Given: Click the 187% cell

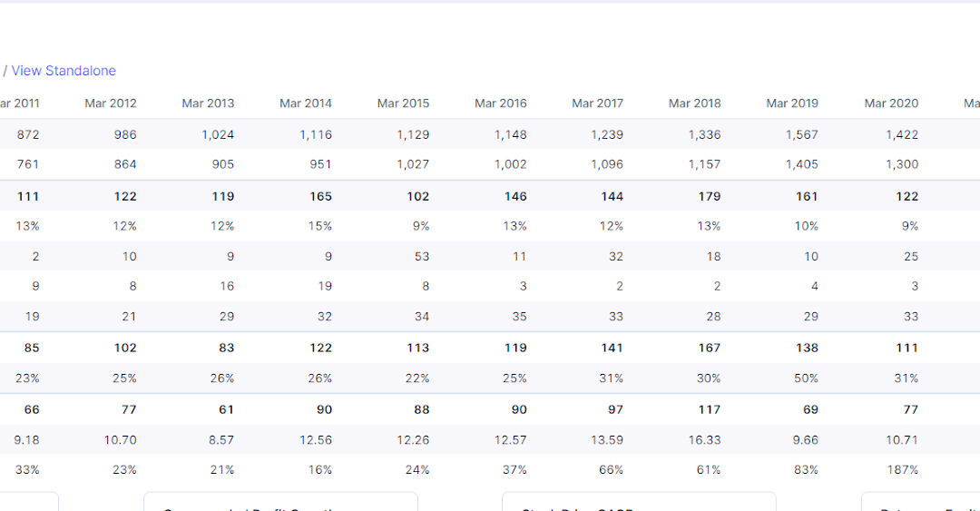Looking at the screenshot, I should [x=903, y=470].
